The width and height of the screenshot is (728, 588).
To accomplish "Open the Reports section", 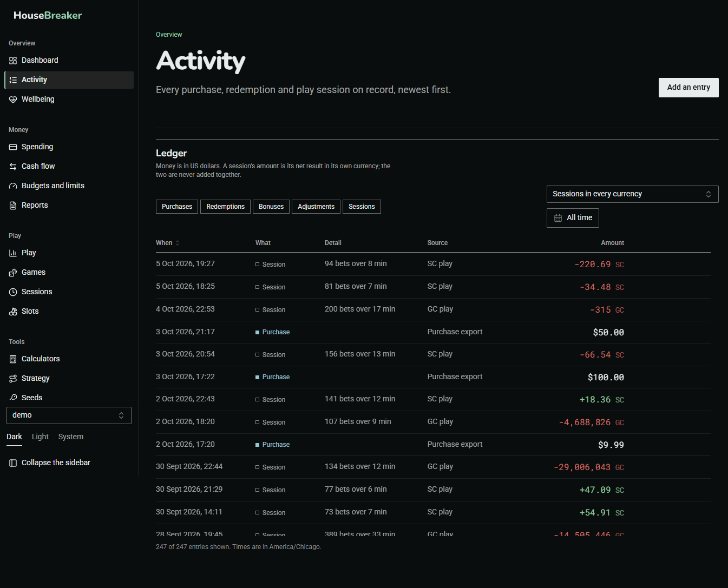I will point(69,206).
